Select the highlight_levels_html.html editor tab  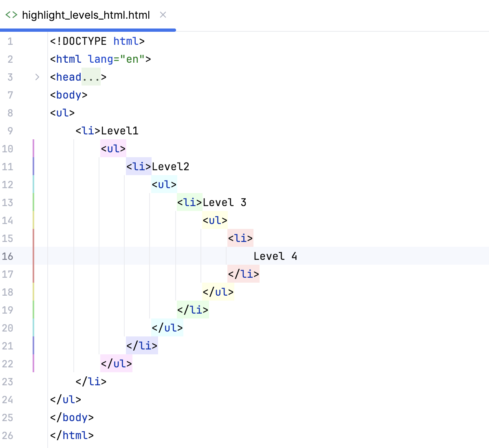pos(88,15)
